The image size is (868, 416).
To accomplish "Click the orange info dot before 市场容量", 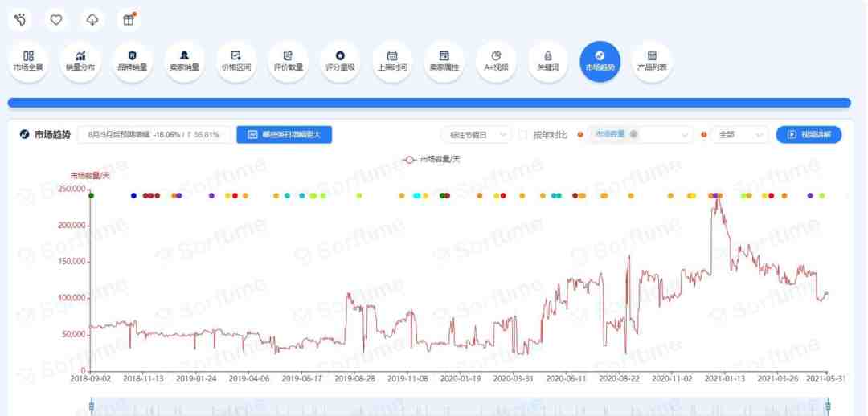I will [580, 134].
